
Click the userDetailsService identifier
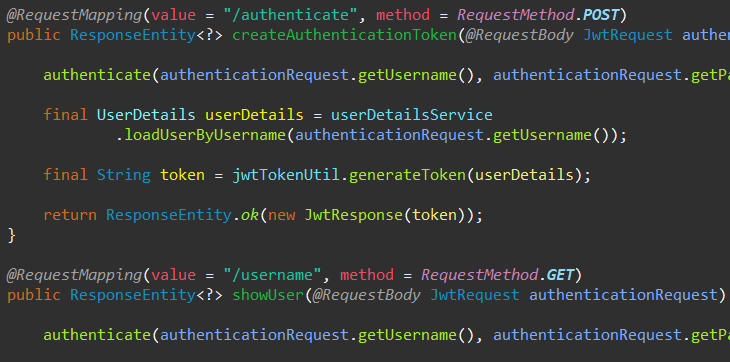412,115
